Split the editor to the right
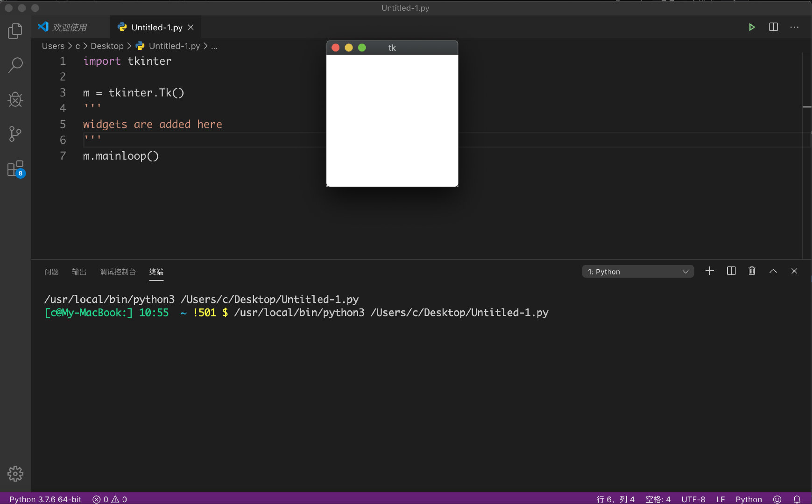The image size is (812, 504). (773, 27)
